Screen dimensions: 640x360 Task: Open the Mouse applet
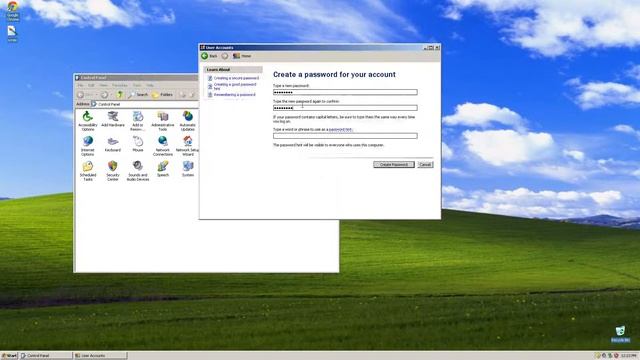point(138,144)
